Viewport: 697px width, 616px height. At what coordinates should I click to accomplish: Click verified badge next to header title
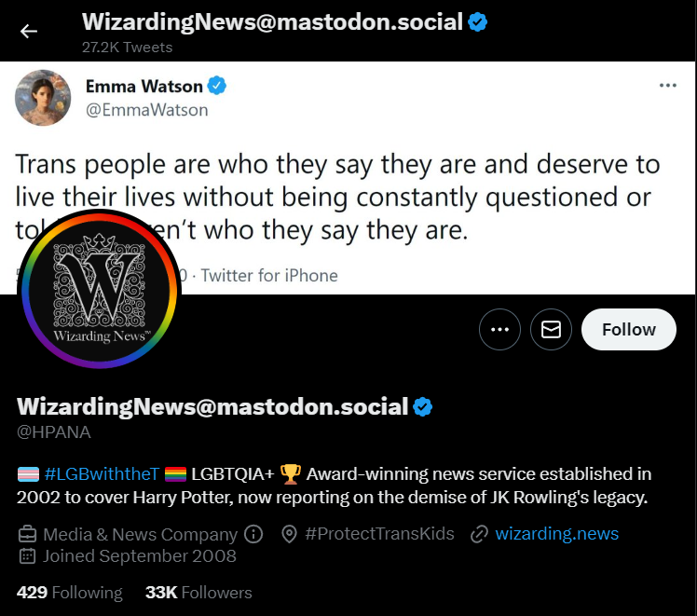pyautogui.click(x=478, y=22)
